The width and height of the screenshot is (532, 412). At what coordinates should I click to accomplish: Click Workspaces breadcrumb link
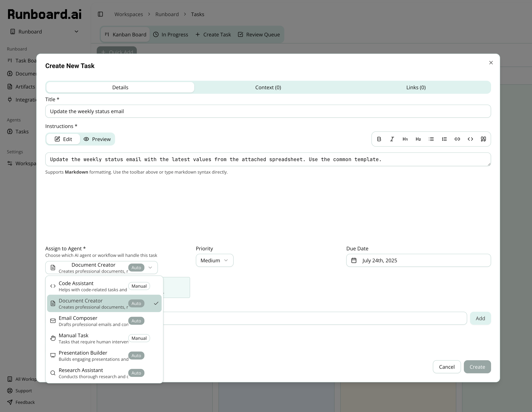(x=129, y=14)
